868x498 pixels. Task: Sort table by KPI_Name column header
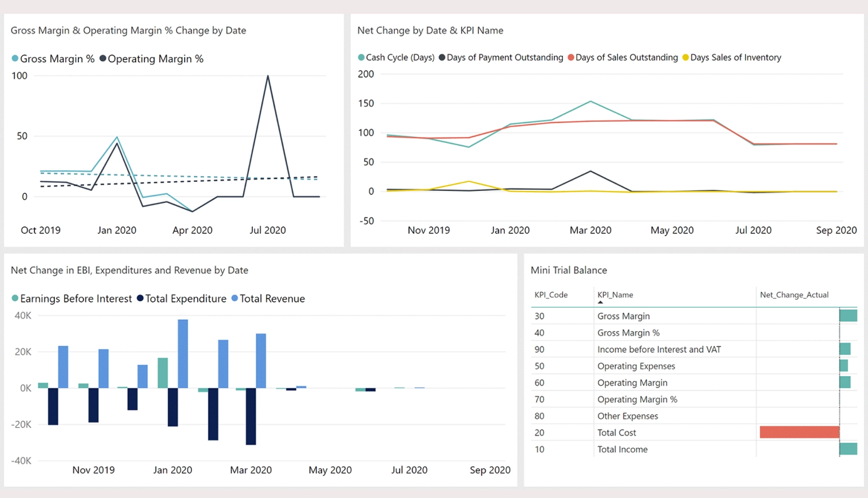click(615, 295)
